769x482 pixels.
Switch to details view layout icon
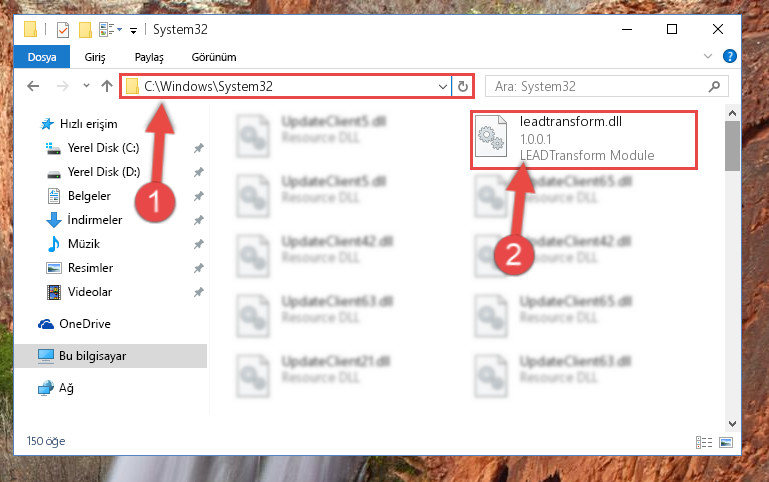tap(704, 442)
